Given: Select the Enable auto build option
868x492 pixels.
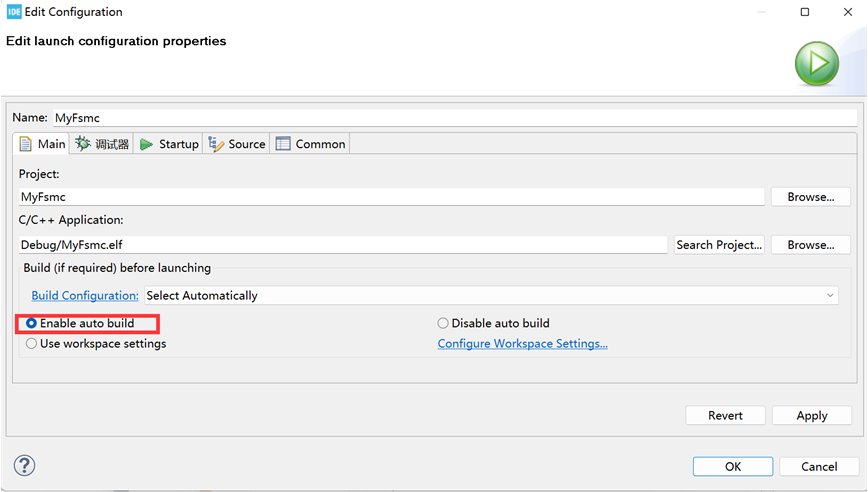Looking at the screenshot, I should 32,324.
